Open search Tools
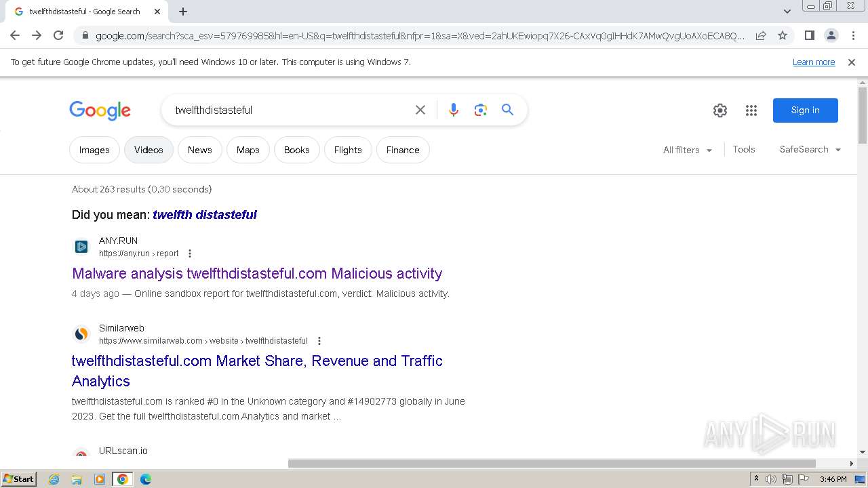Viewport: 868px width, 488px height. [x=744, y=149]
